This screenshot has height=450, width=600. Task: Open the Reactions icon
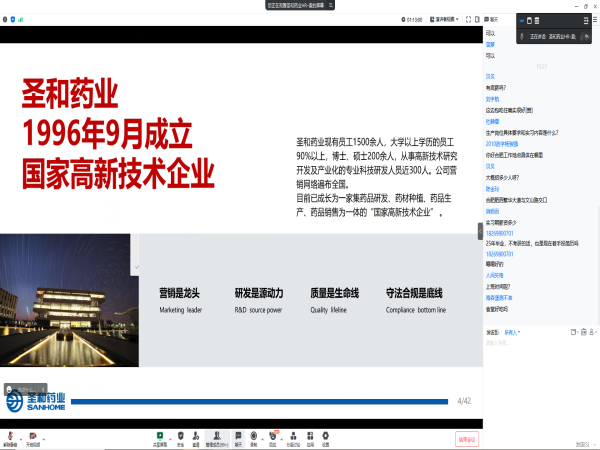(273, 439)
